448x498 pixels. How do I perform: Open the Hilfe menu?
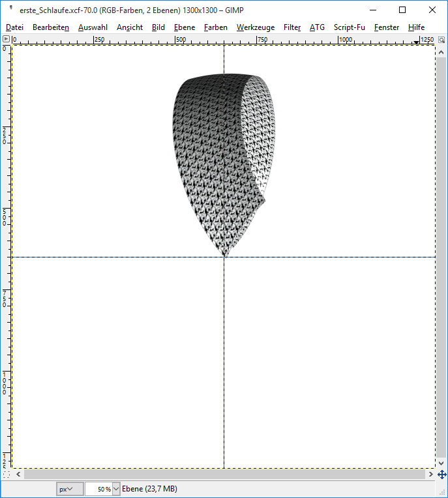[416, 27]
